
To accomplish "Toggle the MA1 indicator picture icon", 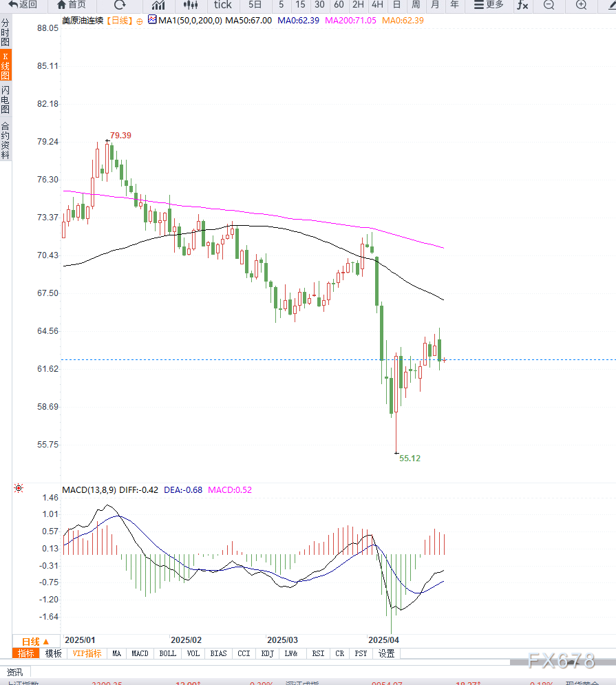I will (152, 20).
